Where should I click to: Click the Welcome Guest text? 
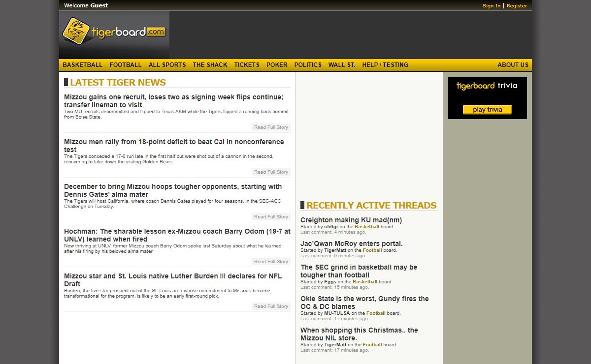86,5
